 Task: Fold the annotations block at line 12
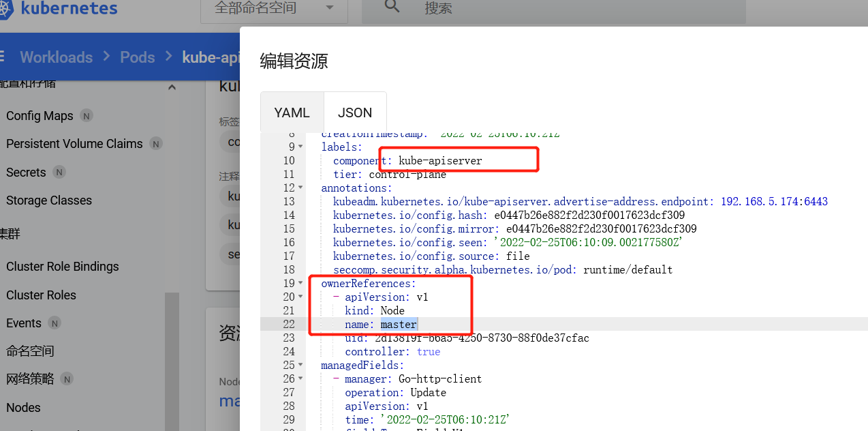300,188
